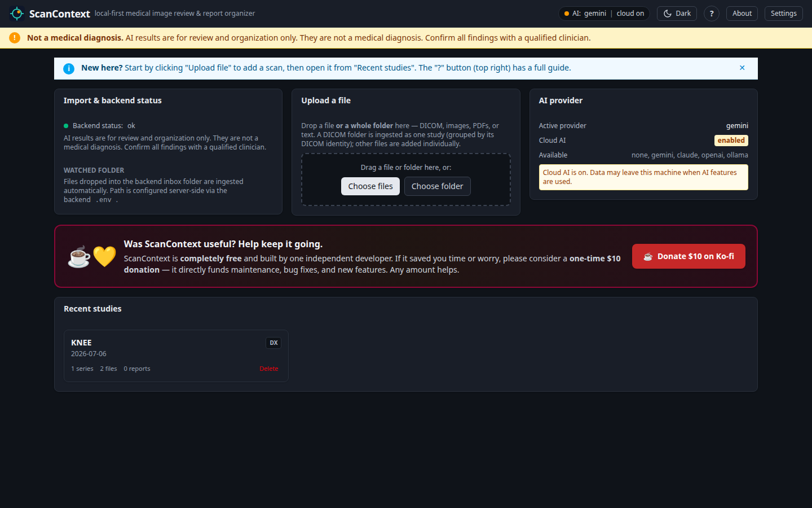Image resolution: width=812 pixels, height=508 pixels.
Task: Click the Not a medical diagnosis warning text
Action: 75,38
